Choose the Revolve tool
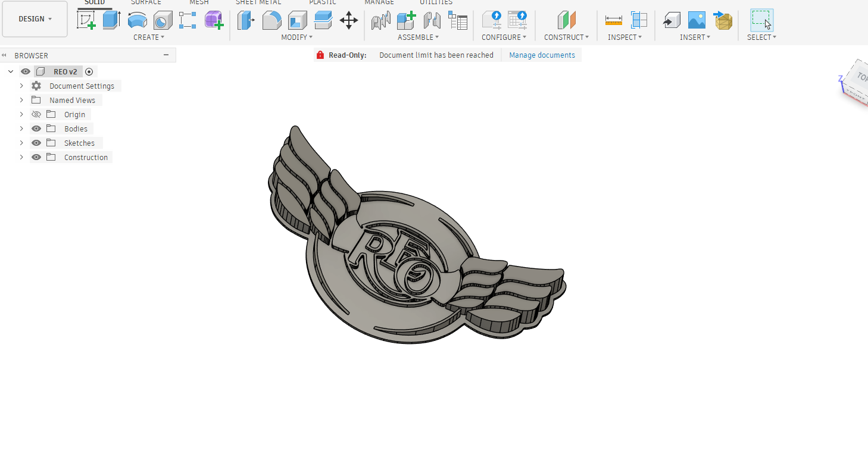Screen dimensions: 868x454 (x=138, y=20)
